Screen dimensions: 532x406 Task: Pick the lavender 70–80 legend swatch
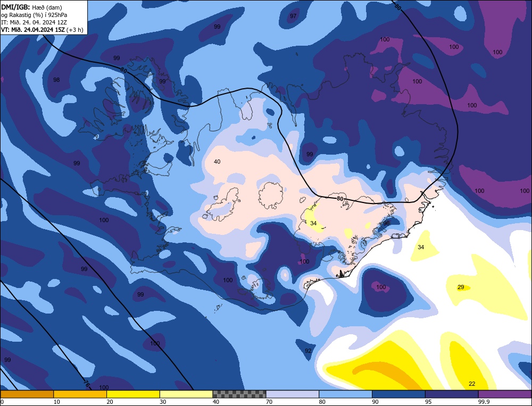click(293, 394)
